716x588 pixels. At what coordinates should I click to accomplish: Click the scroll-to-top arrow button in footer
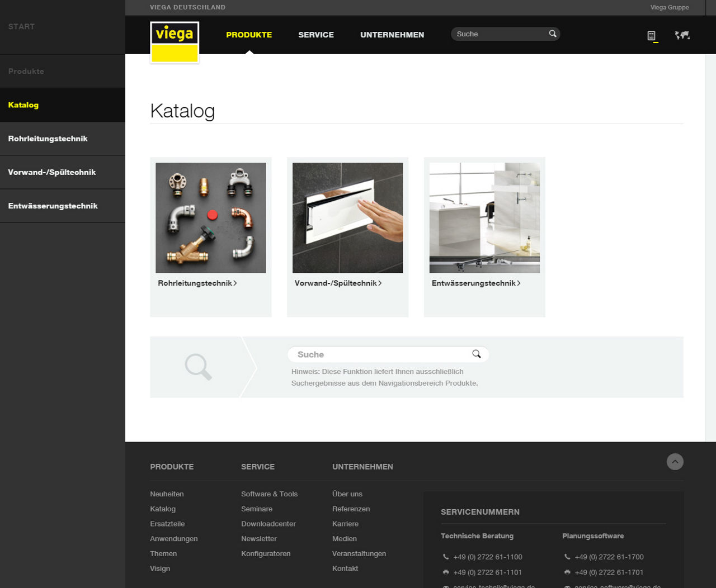[675, 462]
